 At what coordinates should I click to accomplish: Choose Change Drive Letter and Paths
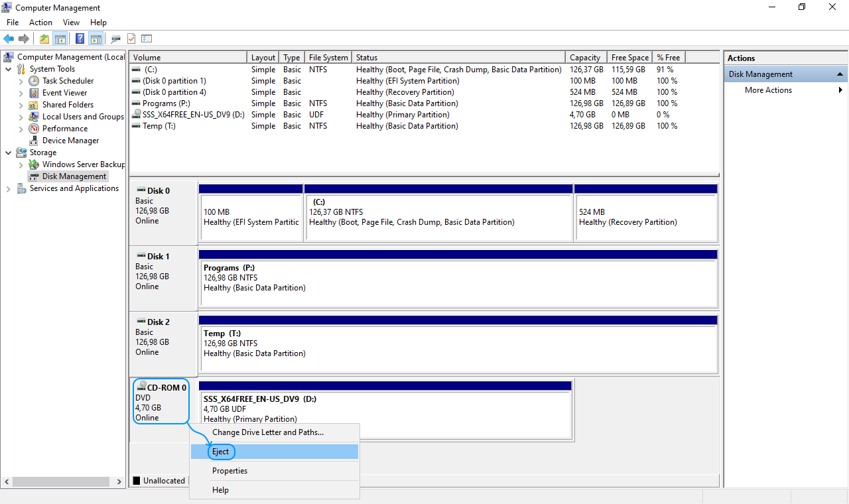[x=275, y=432]
